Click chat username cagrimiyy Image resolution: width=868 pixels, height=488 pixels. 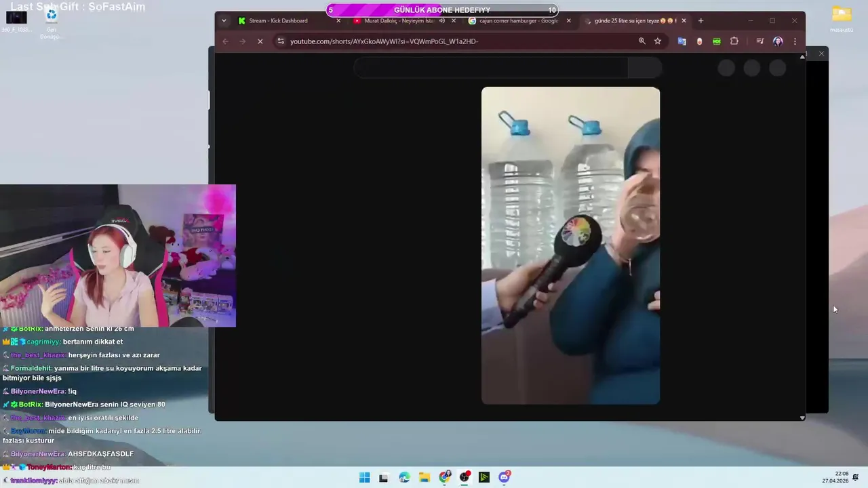(43, 342)
